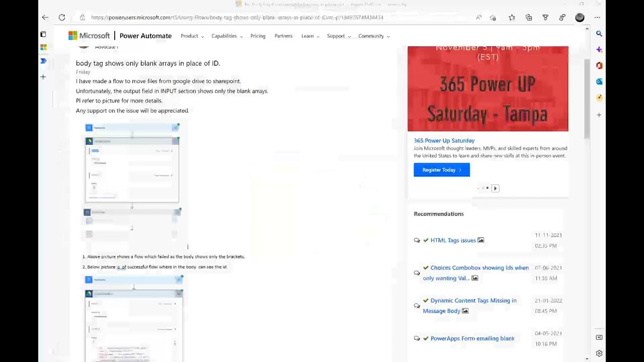644x362 pixels.
Task: Open the successful flow screenshot image
Action: [x=134, y=318]
